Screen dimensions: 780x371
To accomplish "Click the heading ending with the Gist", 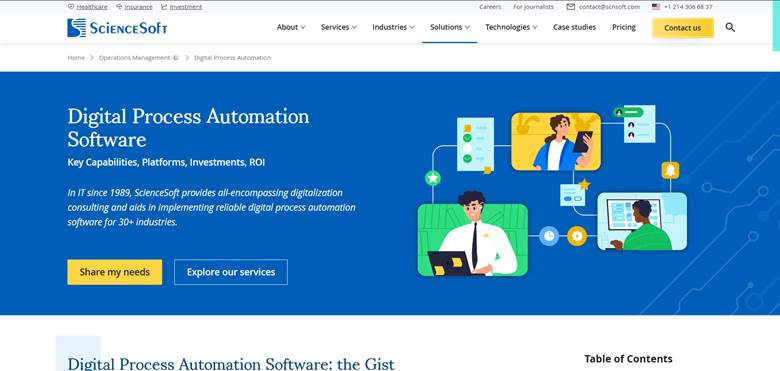I will point(231,364).
